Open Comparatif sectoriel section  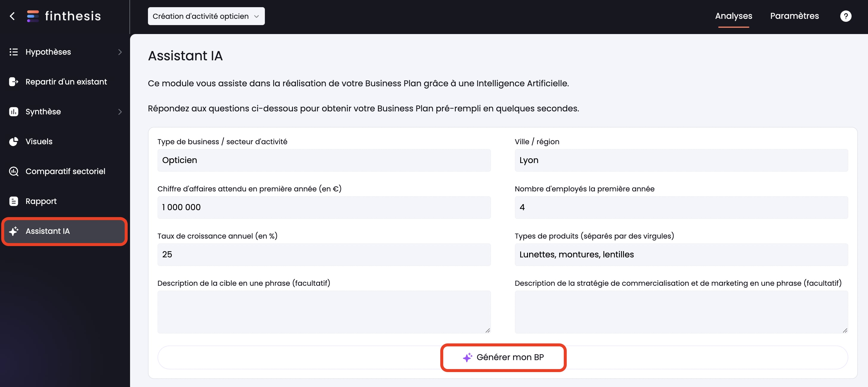coord(65,171)
